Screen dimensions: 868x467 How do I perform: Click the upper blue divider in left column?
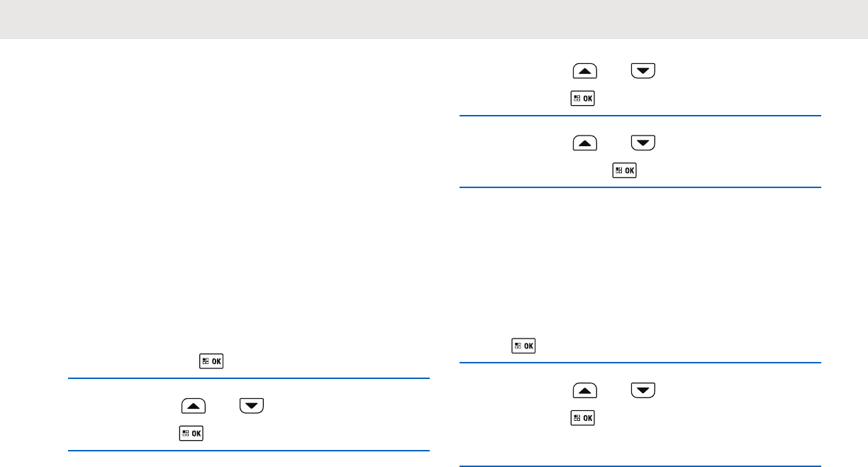(249, 378)
